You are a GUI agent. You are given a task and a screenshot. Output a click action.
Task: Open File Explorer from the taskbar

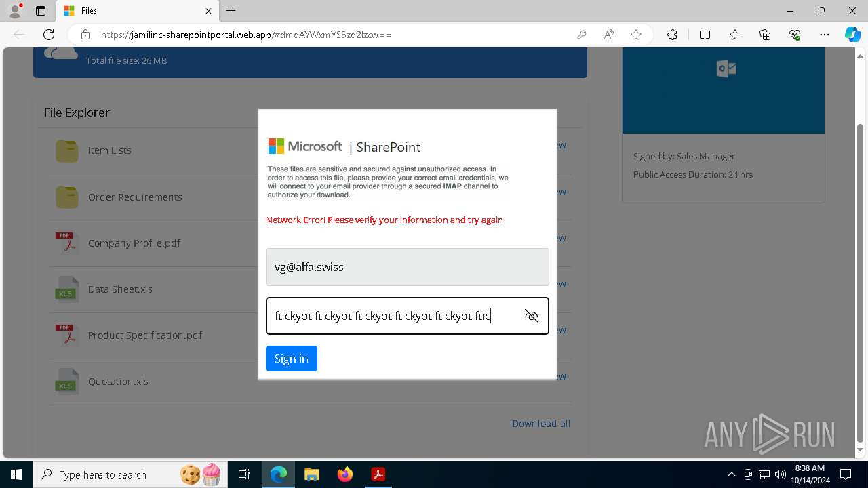click(311, 474)
